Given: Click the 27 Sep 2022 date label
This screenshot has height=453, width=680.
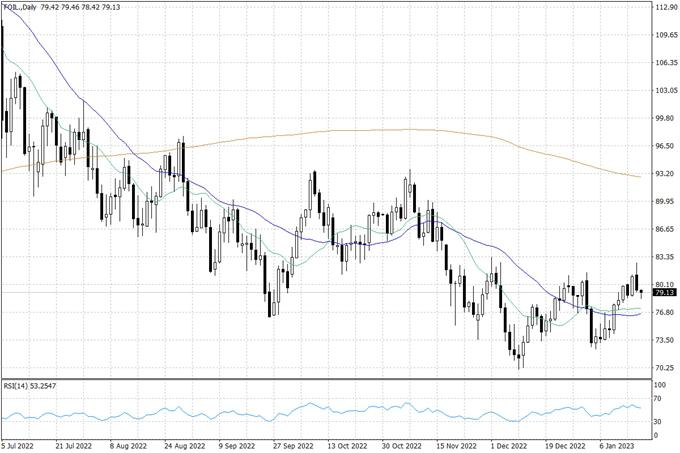Looking at the screenshot, I should pyautogui.click(x=298, y=447).
